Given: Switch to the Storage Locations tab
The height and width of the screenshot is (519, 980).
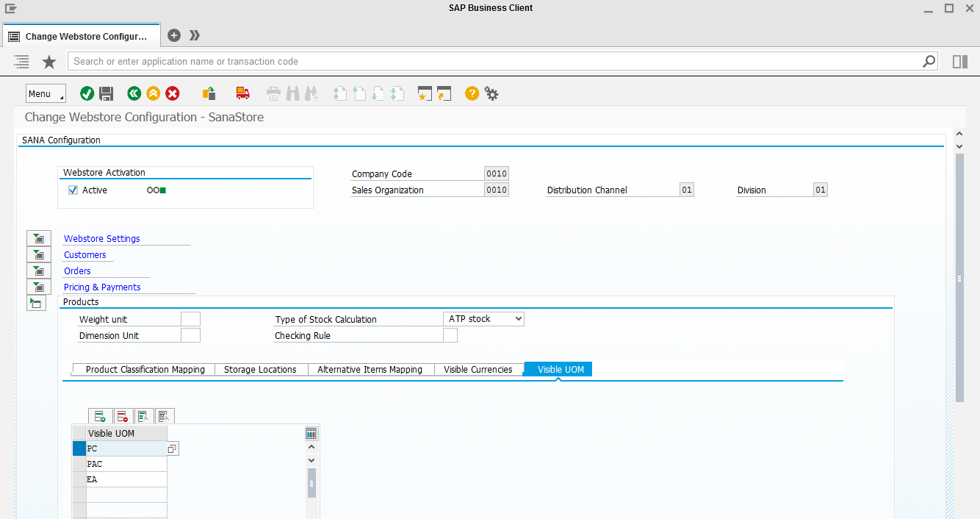Looking at the screenshot, I should tap(261, 369).
